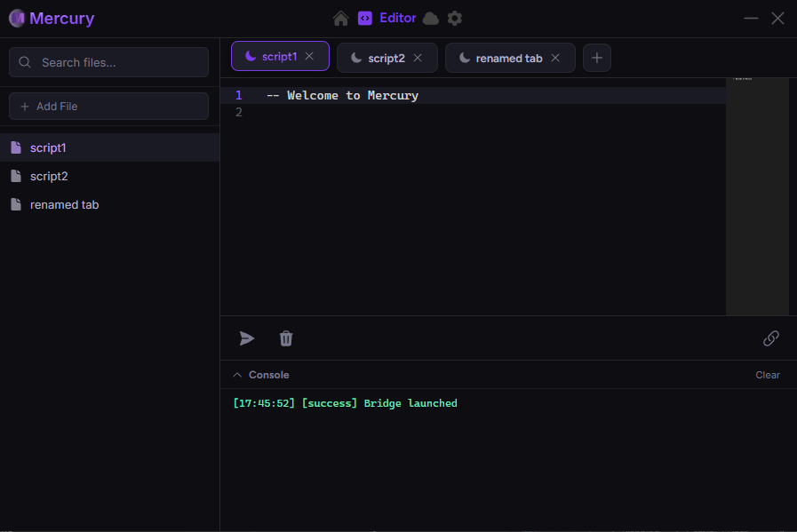Viewport: 797px width, 532px height.
Task: Close the script2 tab
Action: tap(418, 58)
